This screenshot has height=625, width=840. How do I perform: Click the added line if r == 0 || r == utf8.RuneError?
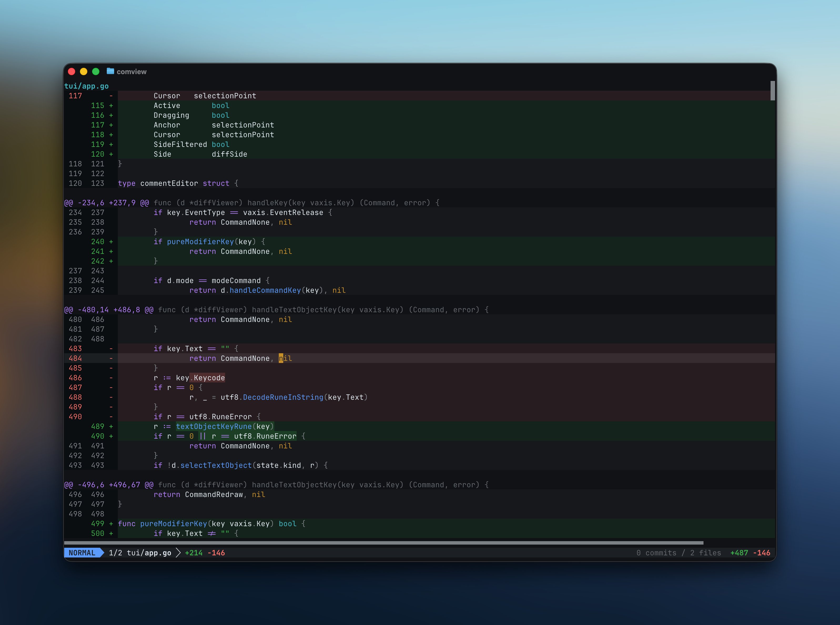[419, 436]
